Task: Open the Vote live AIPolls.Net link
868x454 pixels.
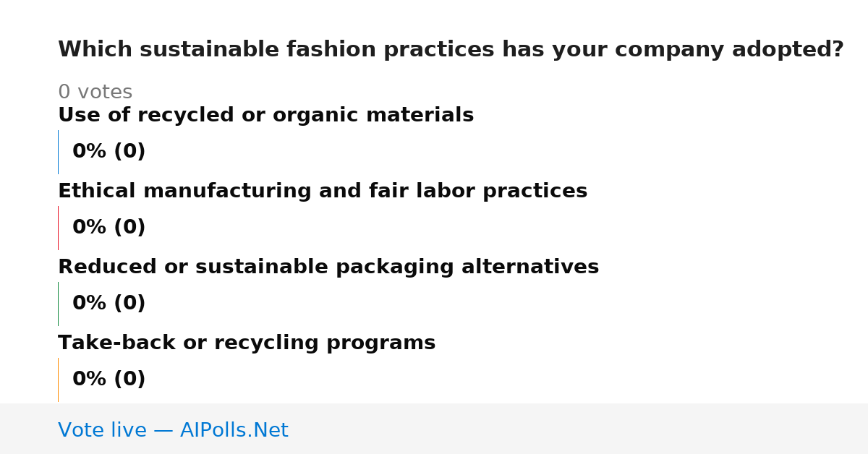Action: point(173,430)
